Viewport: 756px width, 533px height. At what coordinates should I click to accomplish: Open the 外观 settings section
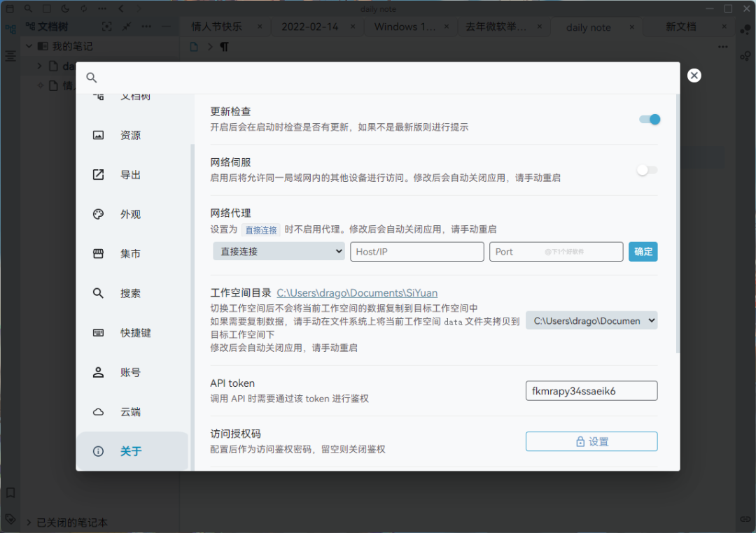pos(130,214)
